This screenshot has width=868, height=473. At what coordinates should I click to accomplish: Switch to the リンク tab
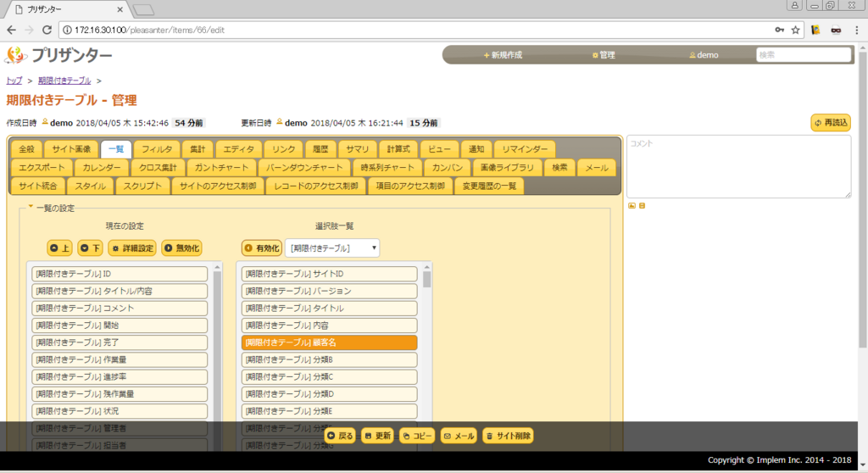coord(283,149)
